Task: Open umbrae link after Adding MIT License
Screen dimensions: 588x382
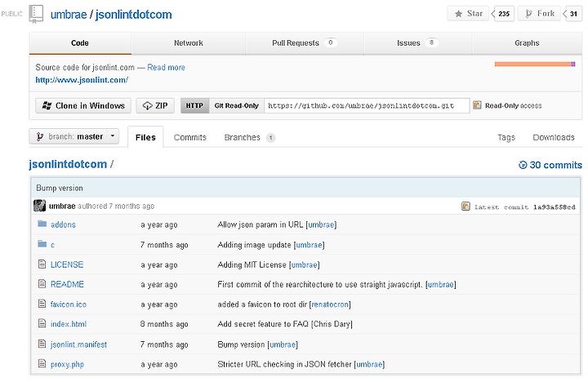Action: (304, 264)
